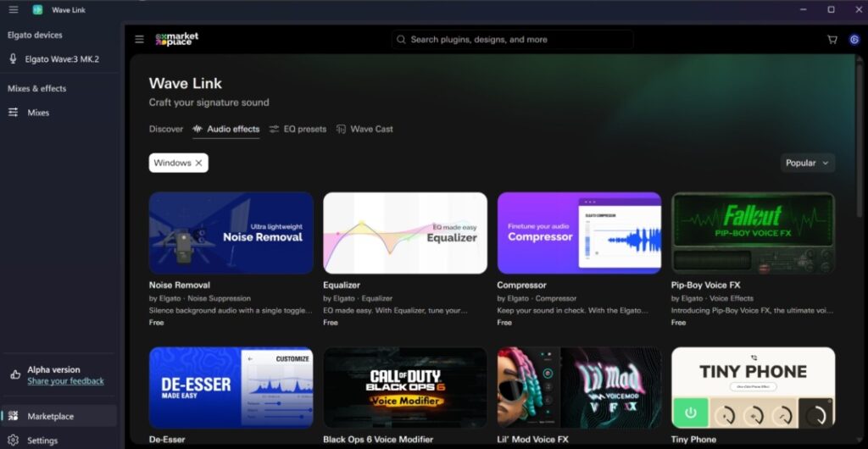Click the 'Keep your sound in check' description

click(x=572, y=310)
